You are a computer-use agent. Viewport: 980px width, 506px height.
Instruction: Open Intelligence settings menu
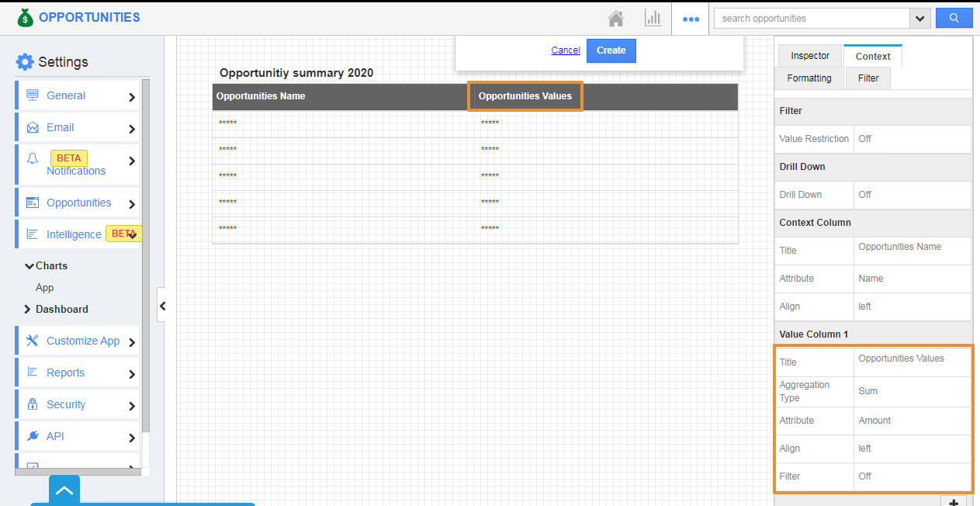pos(77,234)
